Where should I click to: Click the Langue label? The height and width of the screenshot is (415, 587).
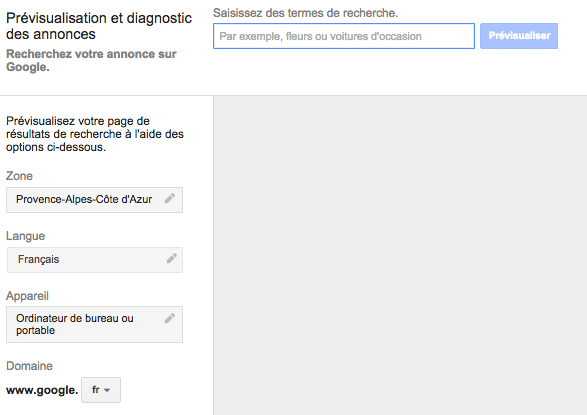pyautogui.click(x=25, y=236)
